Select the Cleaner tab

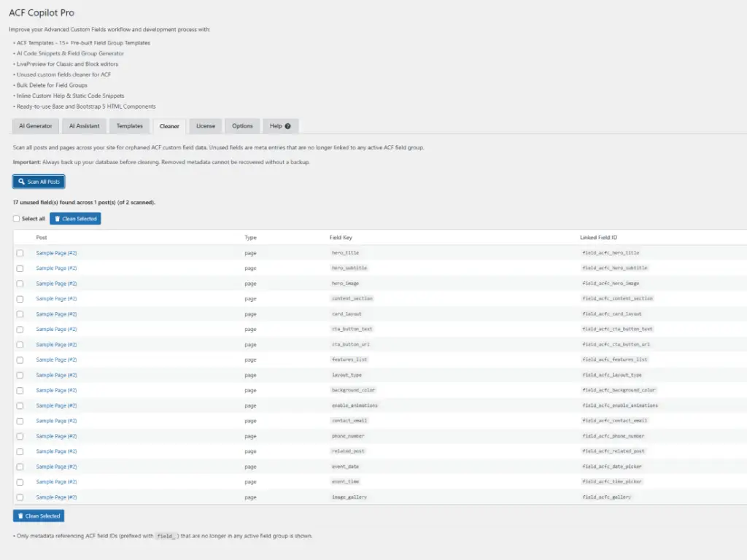[169, 126]
